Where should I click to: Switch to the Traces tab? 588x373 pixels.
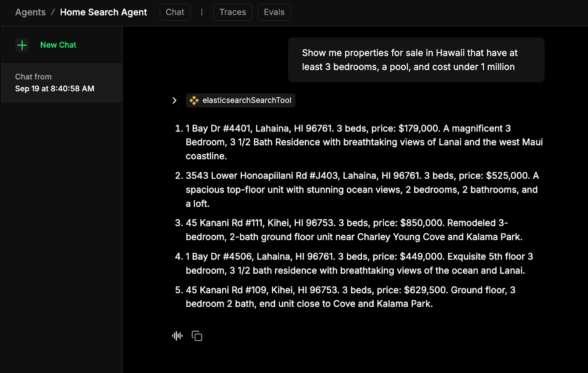coord(232,12)
